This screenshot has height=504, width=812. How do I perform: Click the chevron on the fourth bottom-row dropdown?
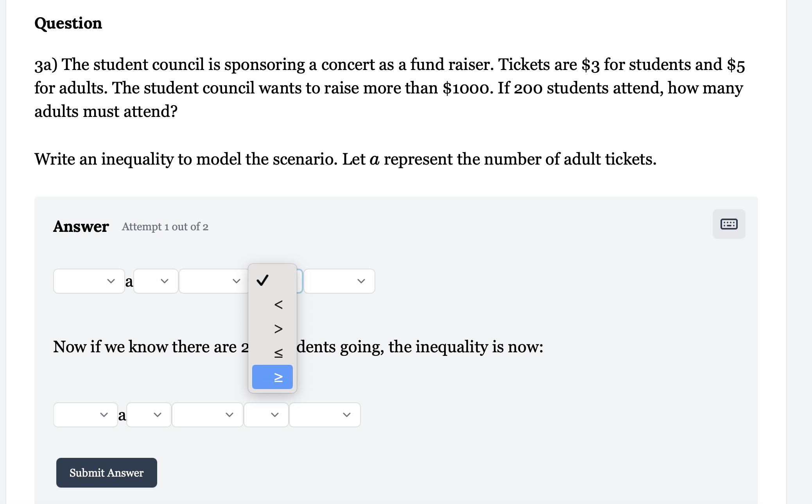(275, 415)
